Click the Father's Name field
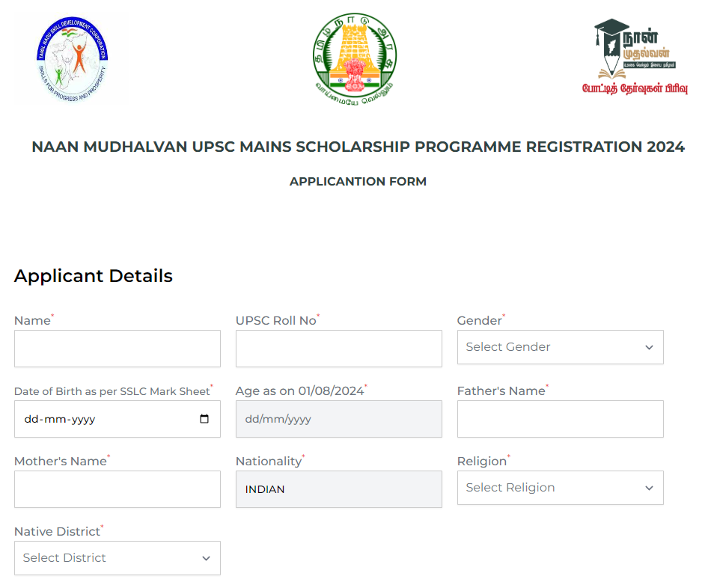 [560, 419]
